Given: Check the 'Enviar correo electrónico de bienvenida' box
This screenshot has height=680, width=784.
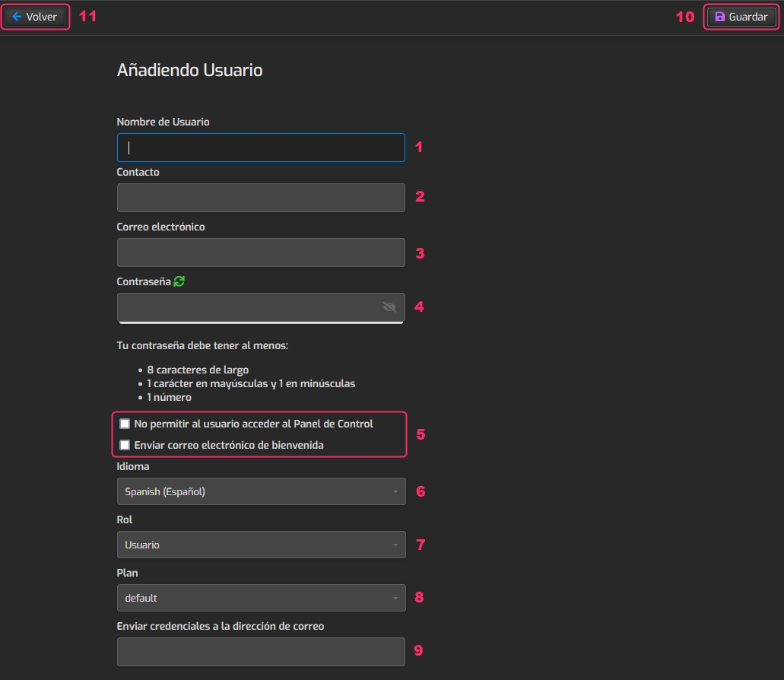Looking at the screenshot, I should point(125,445).
